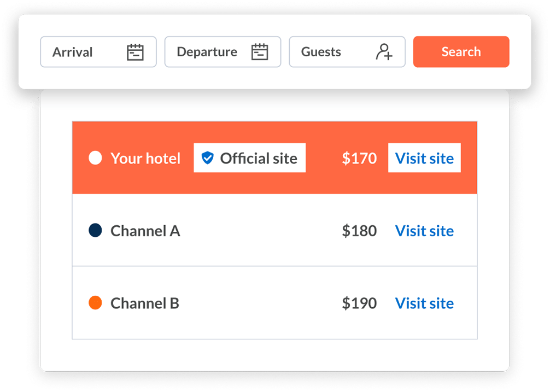
Task: Click the blue shield verified icon
Action: coord(207,158)
